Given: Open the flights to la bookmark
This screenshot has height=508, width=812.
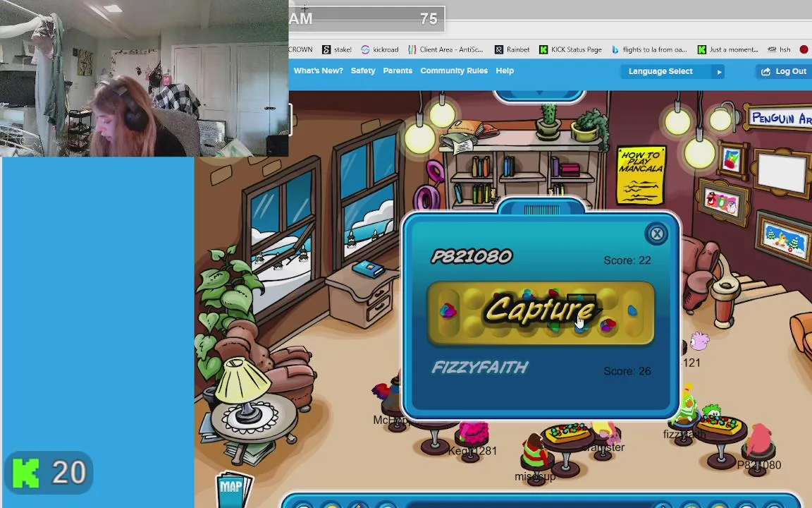Looking at the screenshot, I should (649, 49).
